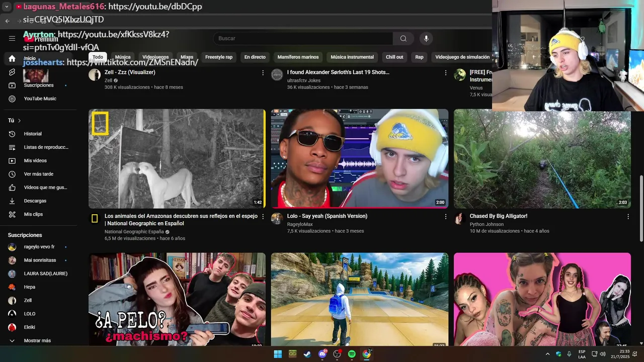Click the RageyloMax channel avatar
Image resolution: width=644 pixels, height=362 pixels.
(x=277, y=218)
